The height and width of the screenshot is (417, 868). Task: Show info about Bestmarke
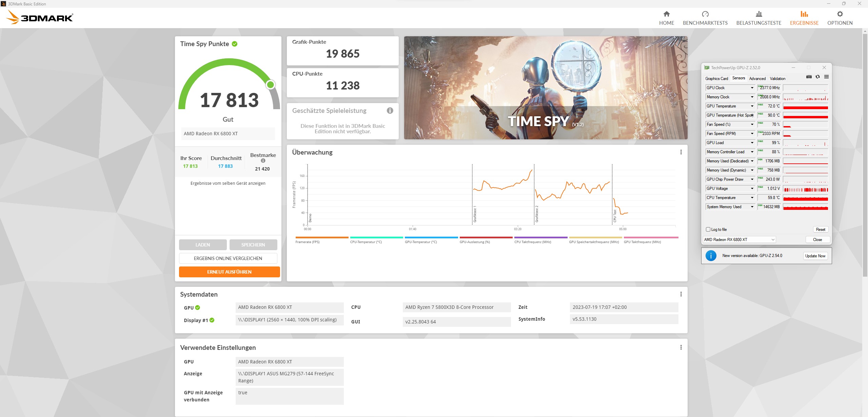click(263, 161)
